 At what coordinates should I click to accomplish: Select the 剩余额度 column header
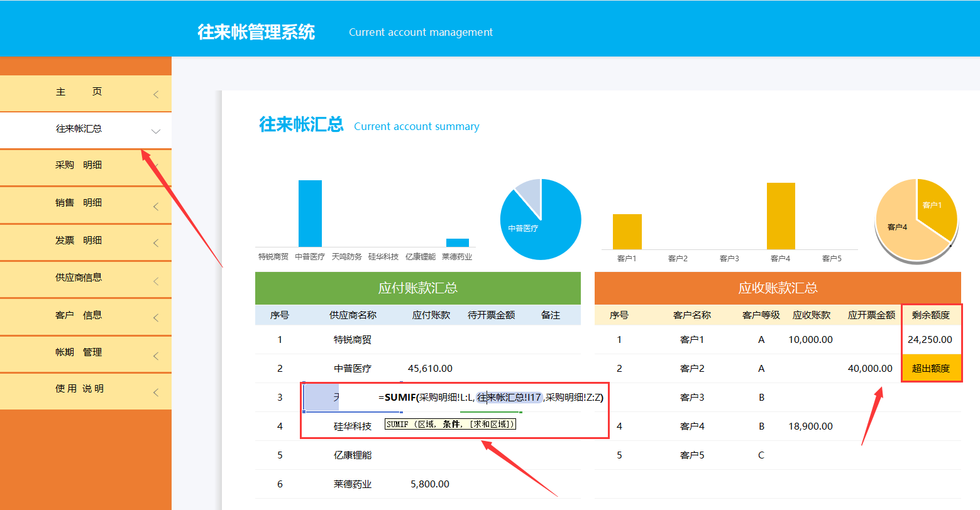(931, 315)
